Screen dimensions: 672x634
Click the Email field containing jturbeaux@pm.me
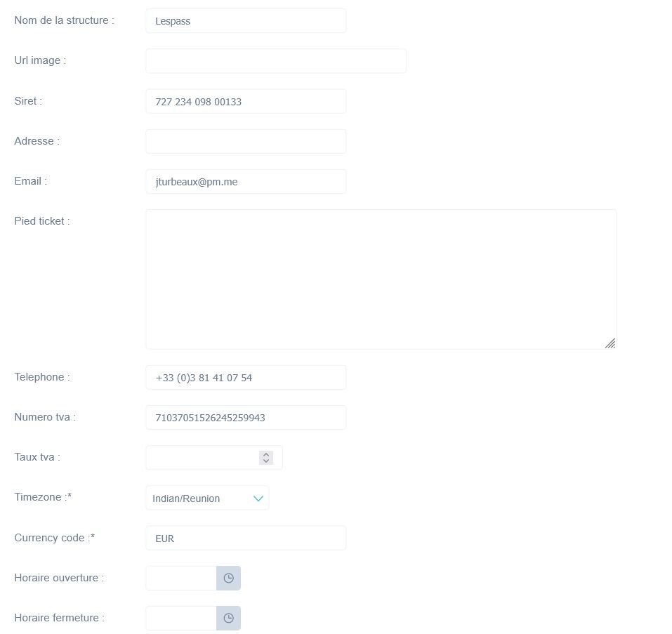[x=246, y=181]
